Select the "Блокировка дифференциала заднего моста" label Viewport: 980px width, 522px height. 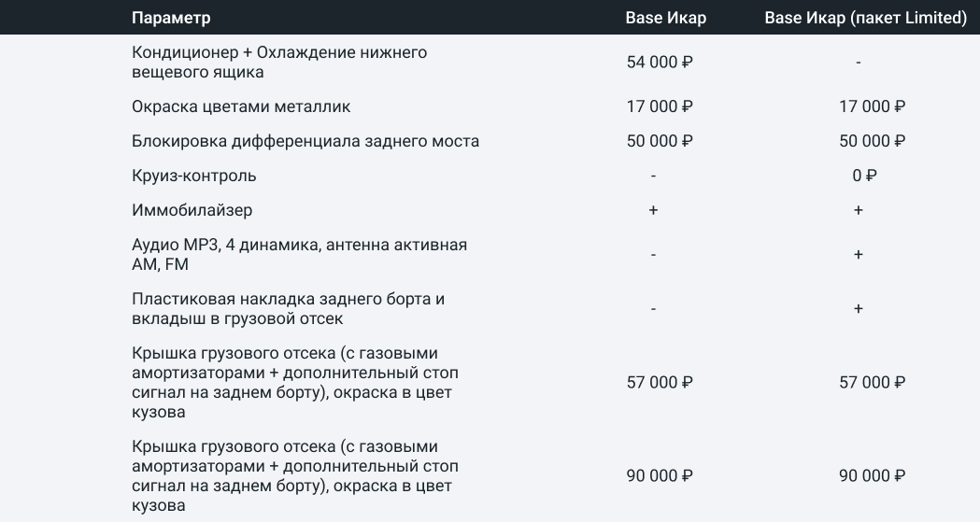click(305, 141)
